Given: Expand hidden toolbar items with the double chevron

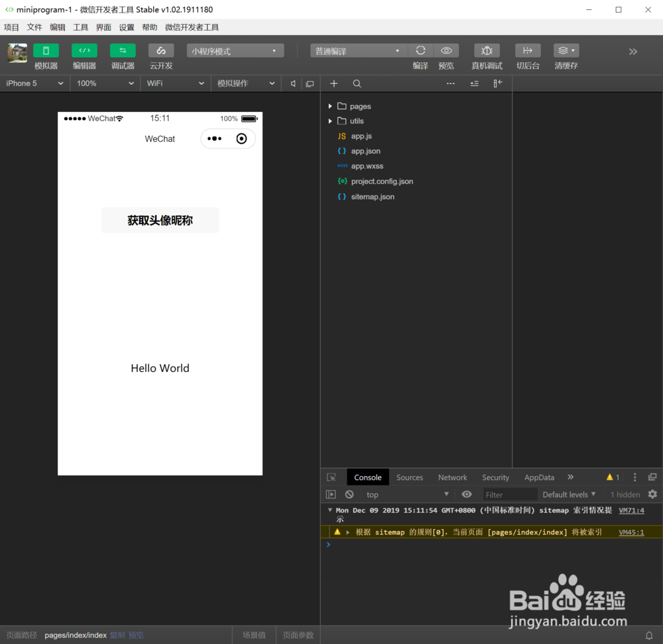Looking at the screenshot, I should (633, 52).
